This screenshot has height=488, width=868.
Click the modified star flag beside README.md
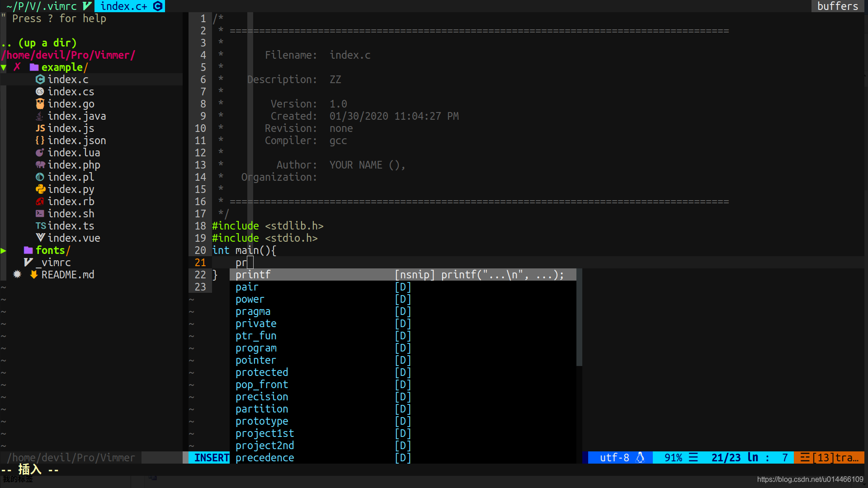pyautogui.click(x=17, y=275)
